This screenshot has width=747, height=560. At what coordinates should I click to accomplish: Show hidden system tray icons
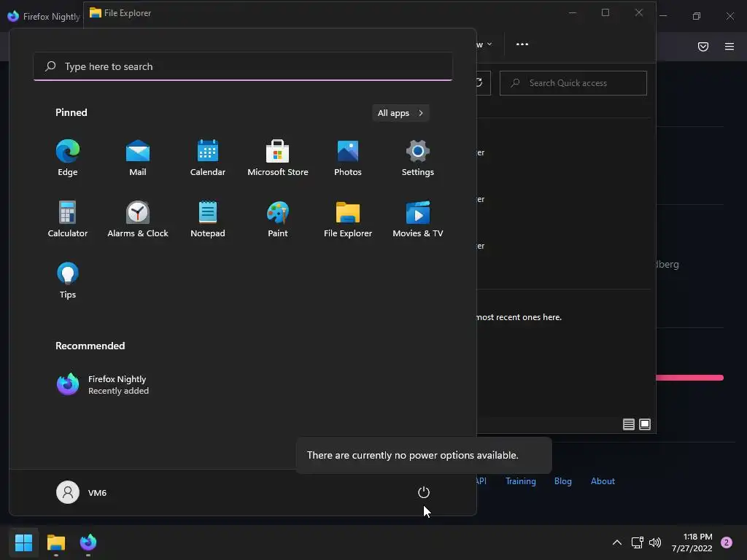[x=617, y=542]
